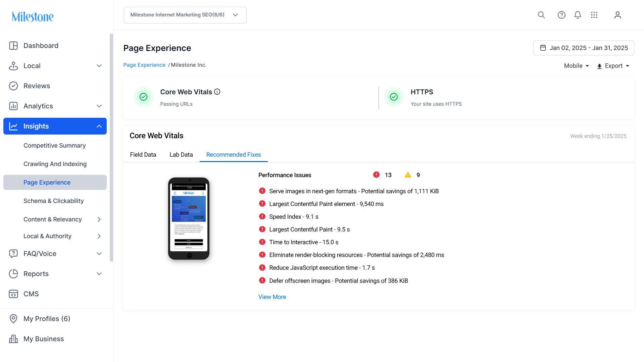Click the yellow warning triangle icon
This screenshot has width=644, height=362.
408,175
